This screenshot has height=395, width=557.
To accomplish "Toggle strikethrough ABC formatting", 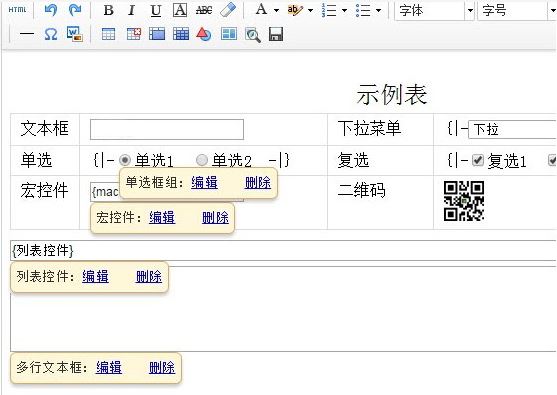I will pos(204,10).
